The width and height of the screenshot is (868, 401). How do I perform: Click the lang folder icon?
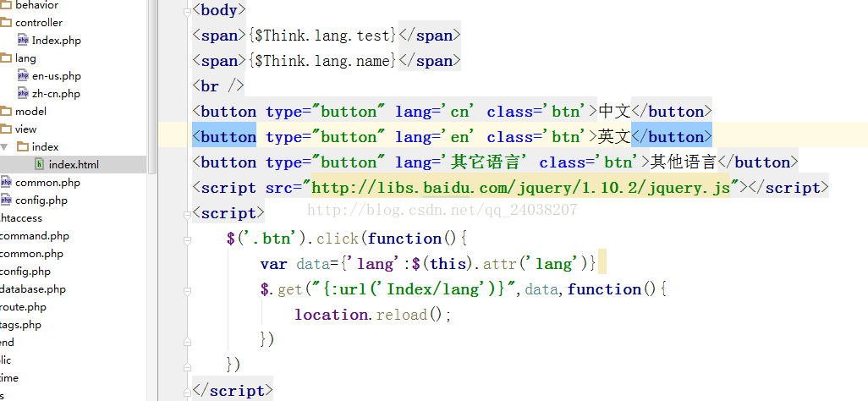pos(6,58)
